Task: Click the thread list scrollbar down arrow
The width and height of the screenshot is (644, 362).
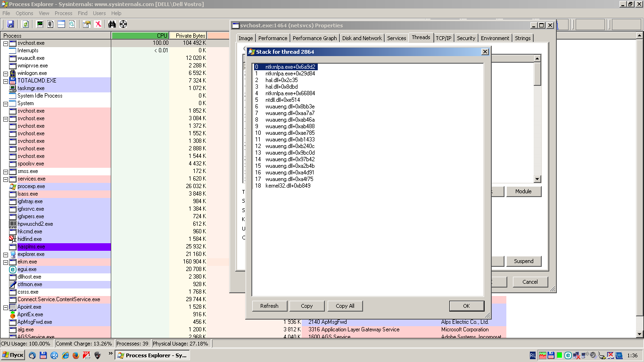Action: 537,179
